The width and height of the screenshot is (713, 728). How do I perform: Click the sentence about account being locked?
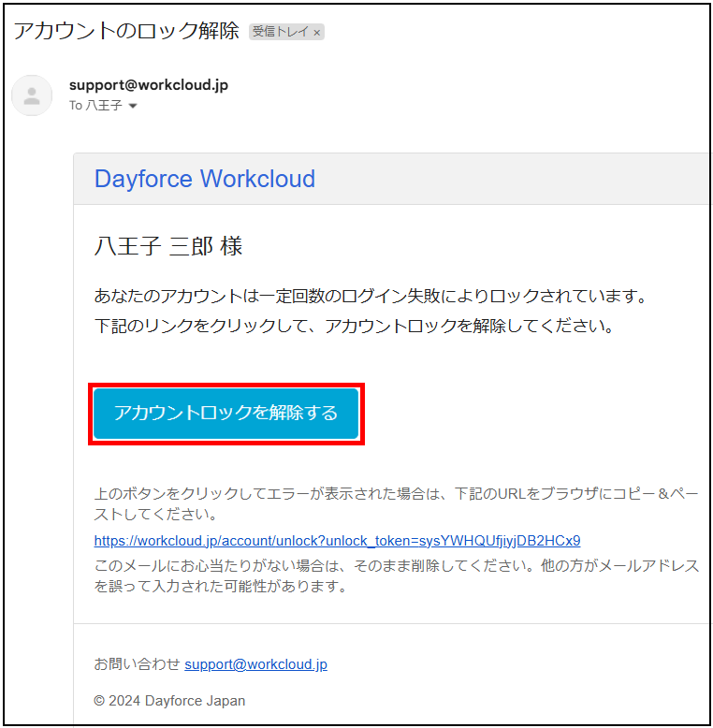[371, 297]
